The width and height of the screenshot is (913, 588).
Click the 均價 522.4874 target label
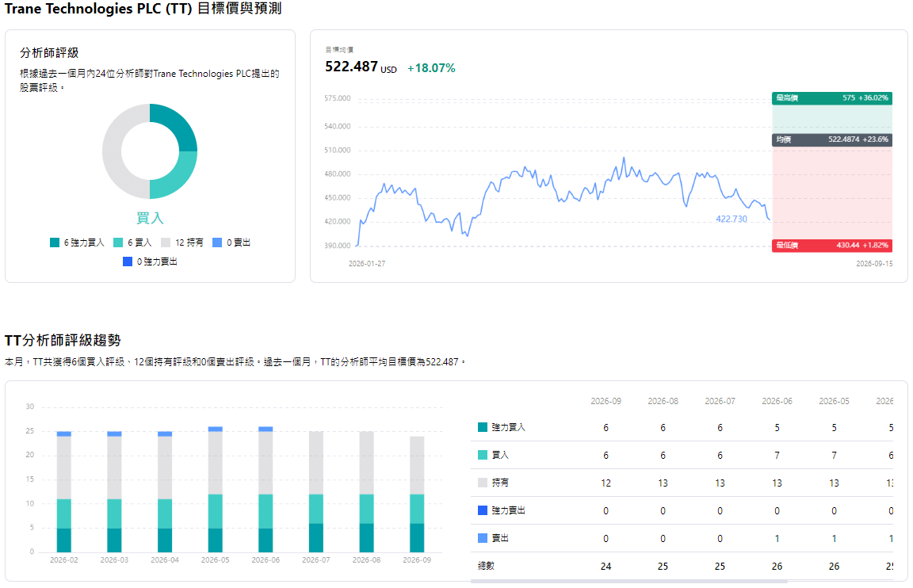point(832,139)
